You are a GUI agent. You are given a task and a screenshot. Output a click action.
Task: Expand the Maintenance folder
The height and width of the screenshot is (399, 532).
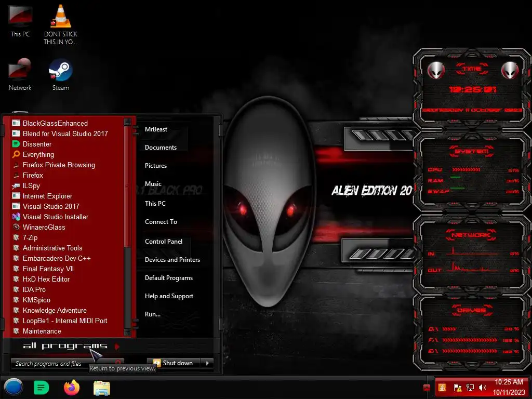click(x=42, y=331)
